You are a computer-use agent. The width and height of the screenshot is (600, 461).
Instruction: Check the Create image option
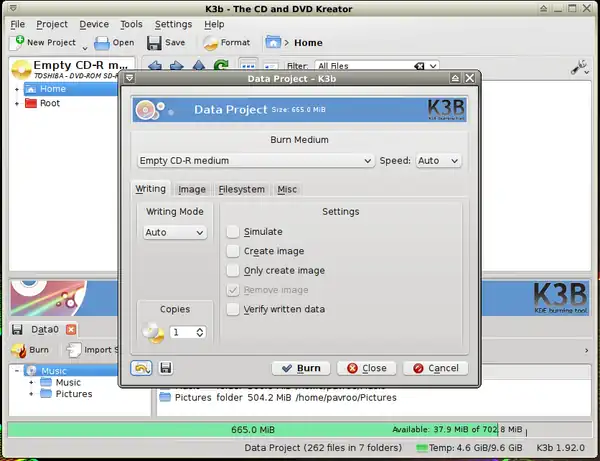233,251
